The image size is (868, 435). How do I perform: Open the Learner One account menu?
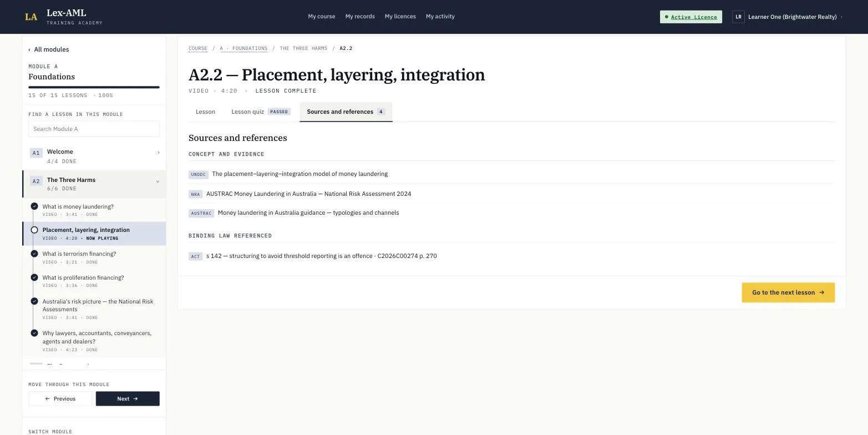[788, 17]
